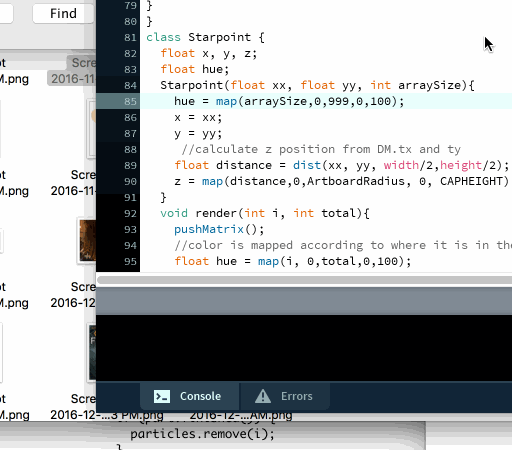512x450 pixels.
Task: Click the 'float hue;' code line
Action: pyautogui.click(x=195, y=69)
